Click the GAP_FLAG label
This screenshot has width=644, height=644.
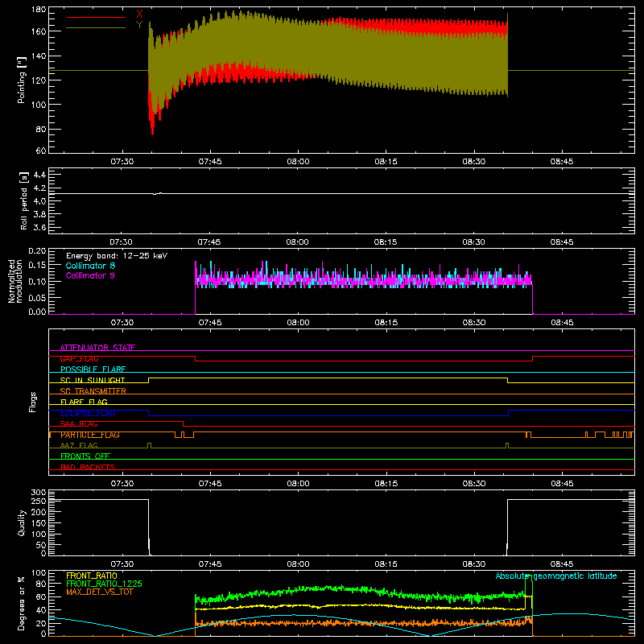point(79,358)
